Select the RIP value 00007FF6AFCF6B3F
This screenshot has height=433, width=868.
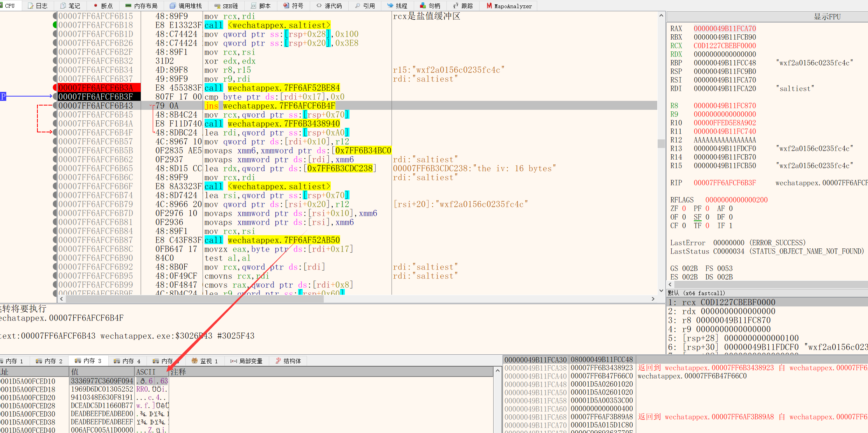(x=725, y=183)
